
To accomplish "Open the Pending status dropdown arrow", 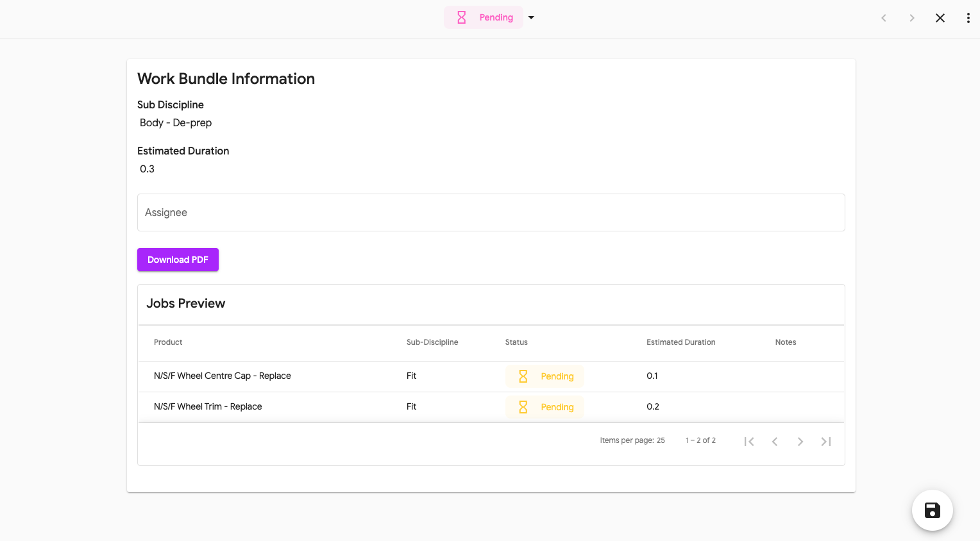I will point(531,18).
